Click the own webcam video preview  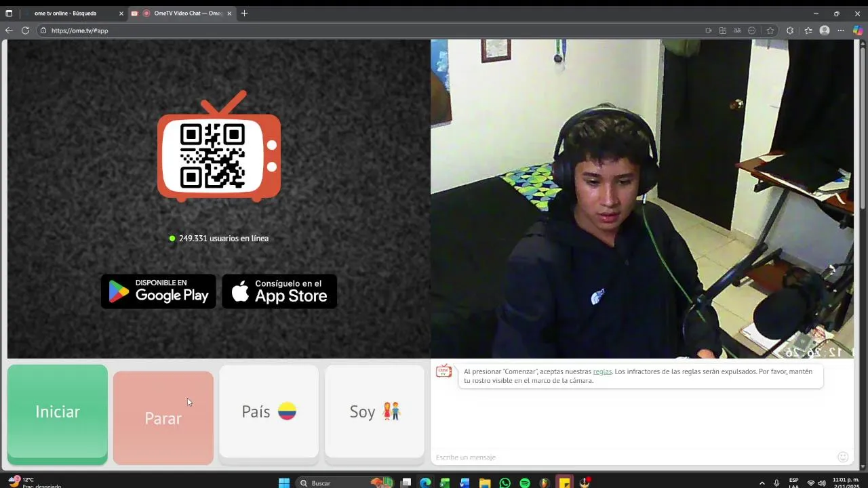click(x=642, y=199)
